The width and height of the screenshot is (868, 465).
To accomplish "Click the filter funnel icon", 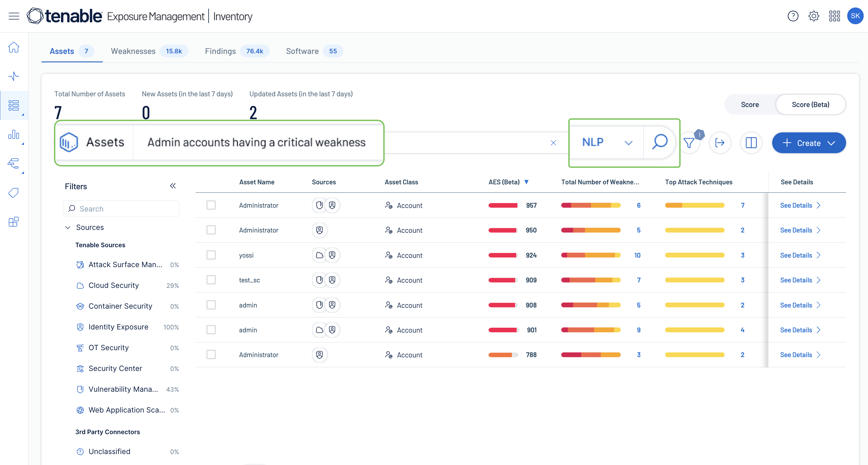I will click(689, 143).
